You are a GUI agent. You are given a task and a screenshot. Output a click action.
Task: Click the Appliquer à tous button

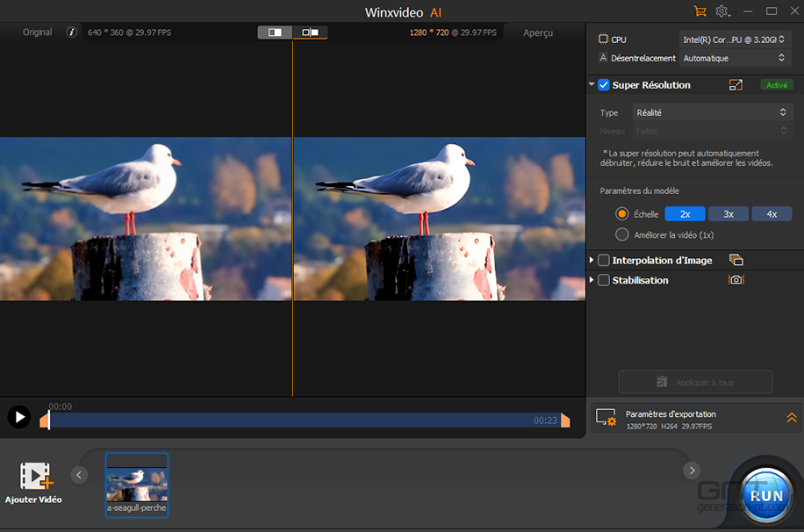(695, 382)
